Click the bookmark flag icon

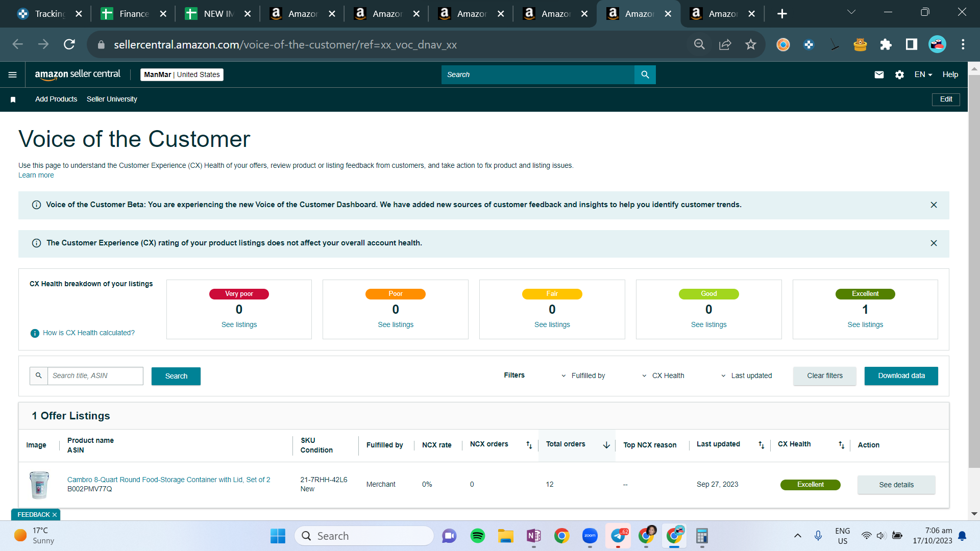pos(13,99)
